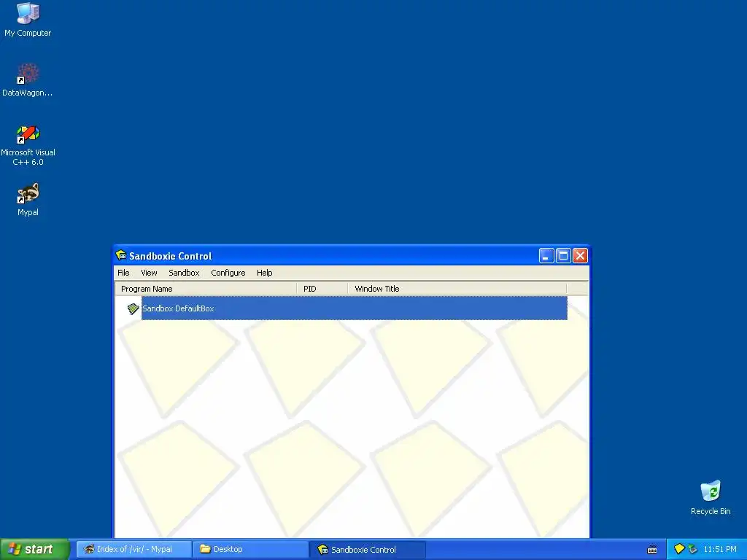
Task: Click the yellow Sandboxie tray icon
Action: point(679,549)
